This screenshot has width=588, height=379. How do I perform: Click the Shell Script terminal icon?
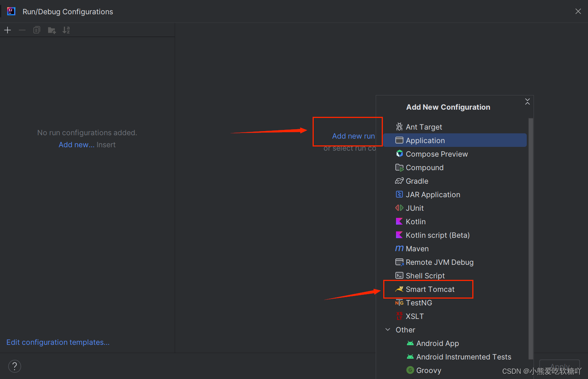point(399,276)
